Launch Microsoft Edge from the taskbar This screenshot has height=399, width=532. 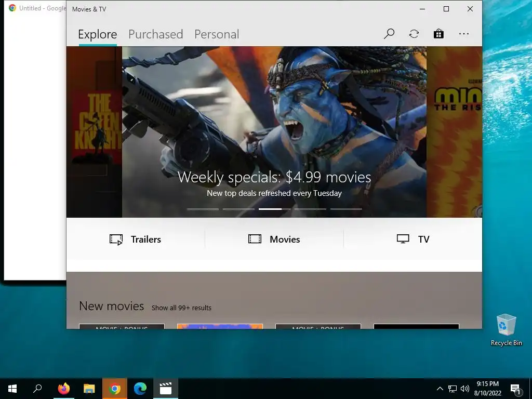[x=140, y=389]
